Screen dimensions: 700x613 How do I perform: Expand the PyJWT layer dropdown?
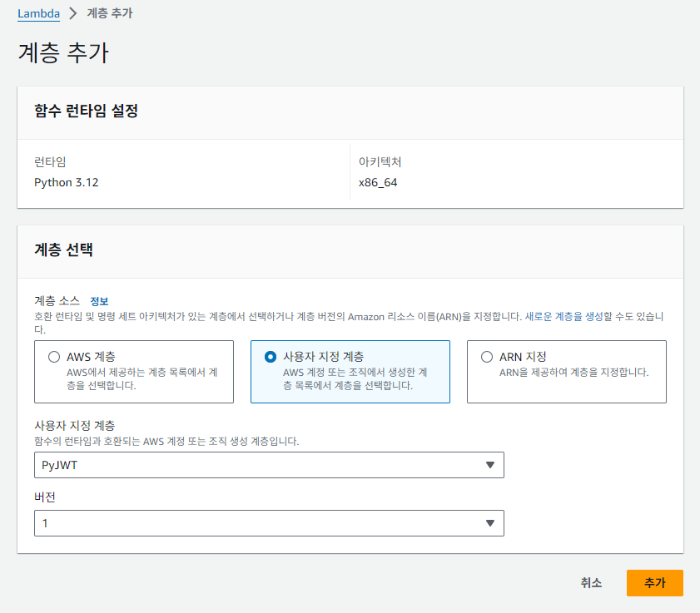[x=269, y=465]
